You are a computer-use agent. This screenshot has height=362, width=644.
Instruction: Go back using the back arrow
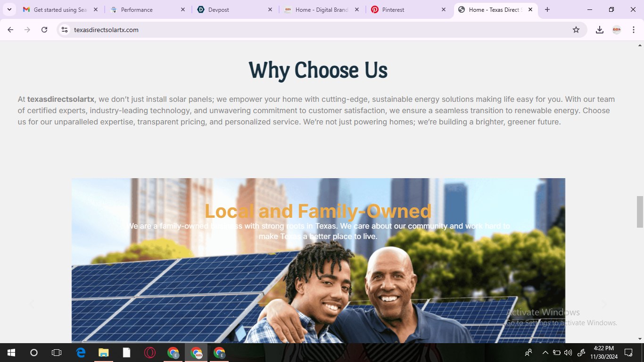pos(10,30)
